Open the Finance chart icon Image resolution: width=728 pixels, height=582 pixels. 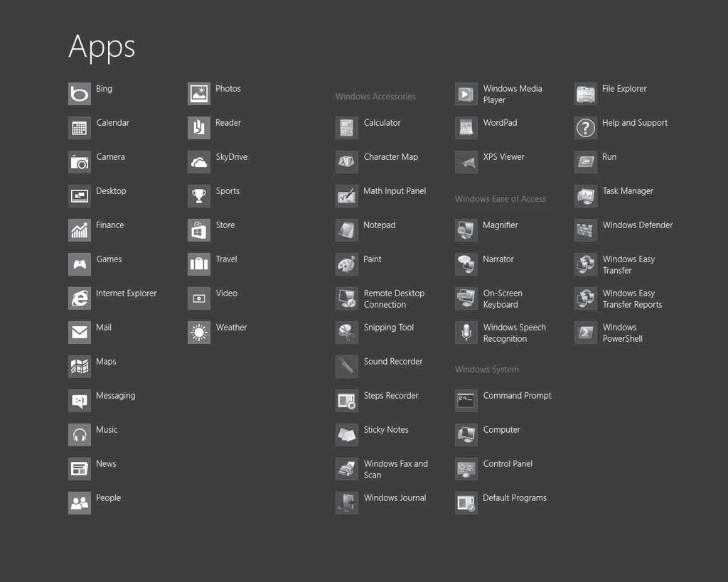click(80, 230)
